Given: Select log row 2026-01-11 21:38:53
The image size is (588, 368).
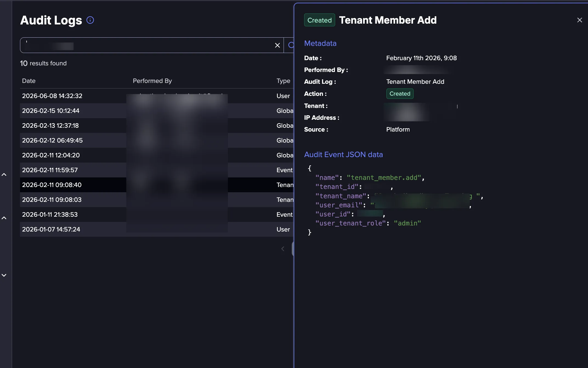Looking at the screenshot, I should point(157,214).
